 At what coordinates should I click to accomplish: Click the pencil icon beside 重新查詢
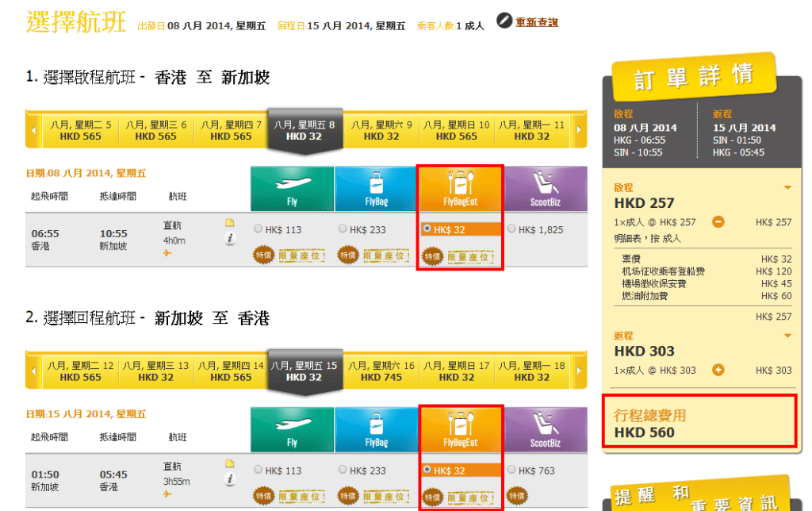coord(504,21)
